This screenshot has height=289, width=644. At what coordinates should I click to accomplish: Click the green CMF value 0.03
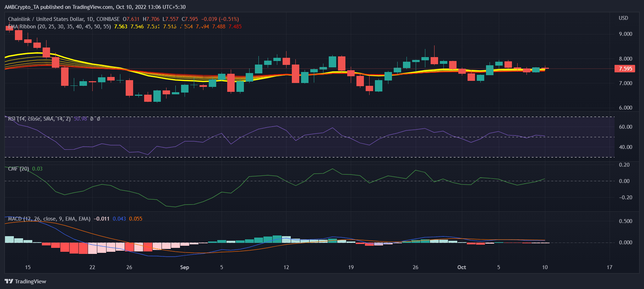tap(37, 169)
